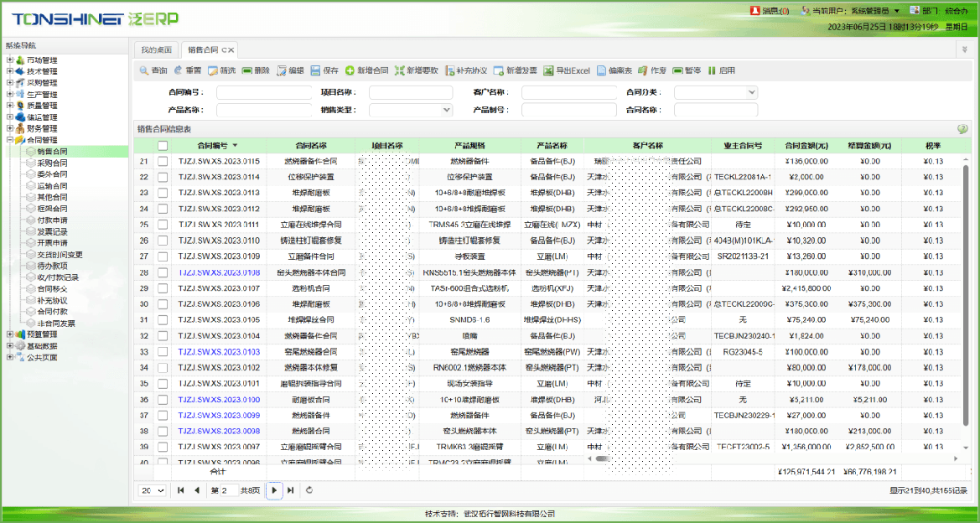This screenshot has height=523, width=980.
Task: Select the checkbox for row 30
Action: [163, 304]
